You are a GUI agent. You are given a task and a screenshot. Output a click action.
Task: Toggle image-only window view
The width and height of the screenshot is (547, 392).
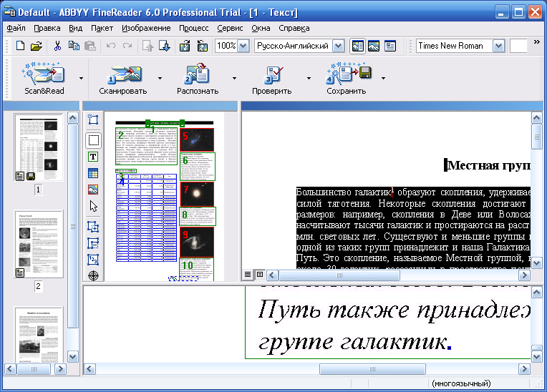click(374, 46)
